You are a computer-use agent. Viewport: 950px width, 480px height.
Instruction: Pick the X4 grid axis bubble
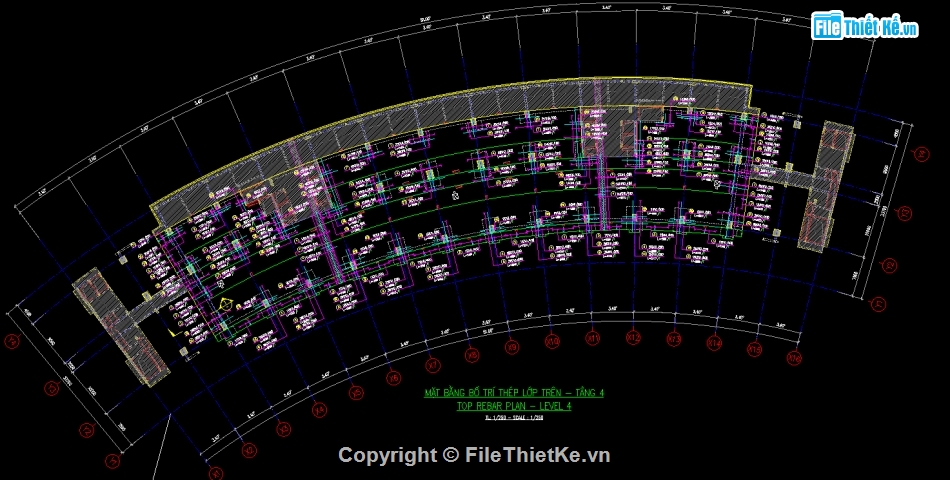[319, 410]
